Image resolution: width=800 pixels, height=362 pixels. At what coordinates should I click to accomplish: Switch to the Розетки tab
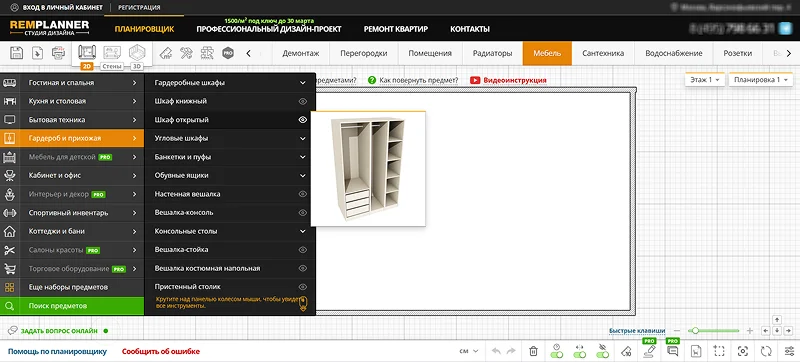click(738, 53)
